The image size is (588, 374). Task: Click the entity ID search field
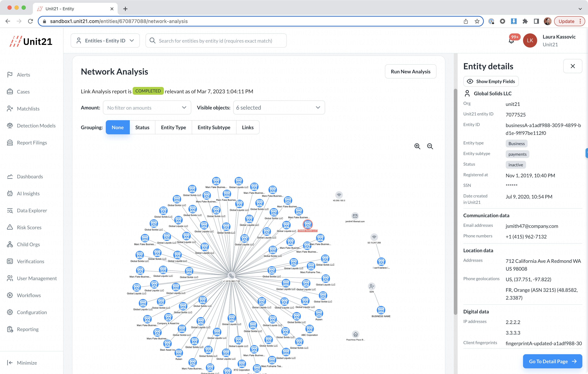tap(216, 41)
